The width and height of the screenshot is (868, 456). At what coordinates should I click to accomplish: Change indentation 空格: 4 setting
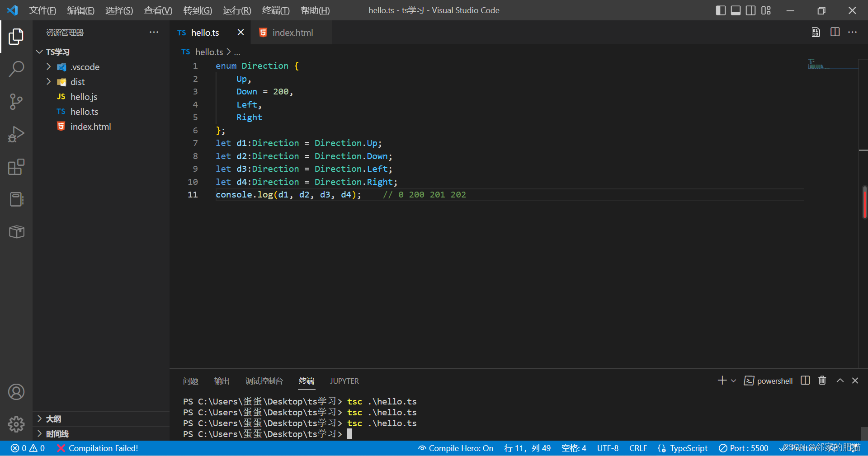point(574,448)
